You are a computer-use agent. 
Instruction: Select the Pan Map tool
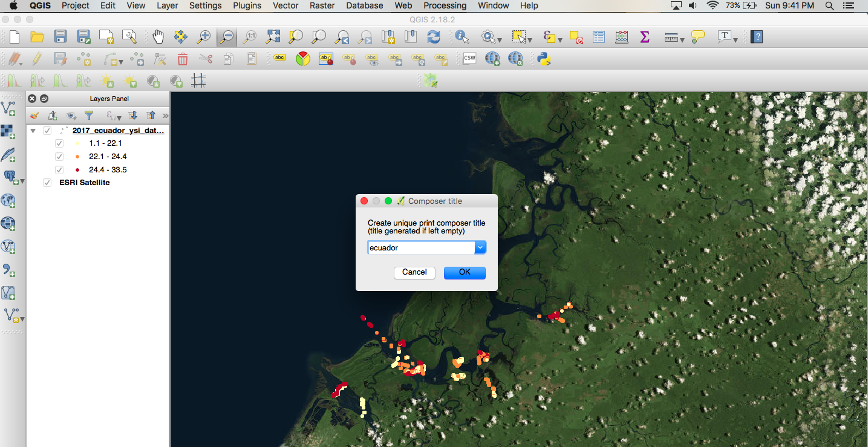click(158, 36)
